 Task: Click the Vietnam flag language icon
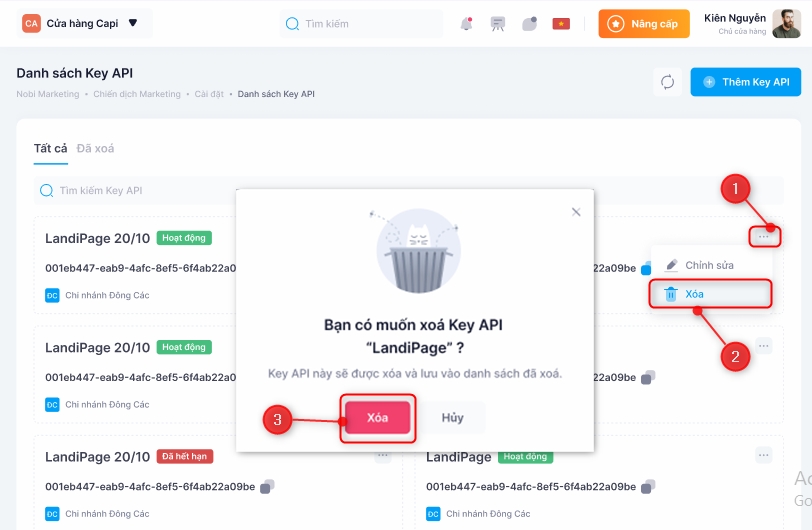coord(561,24)
